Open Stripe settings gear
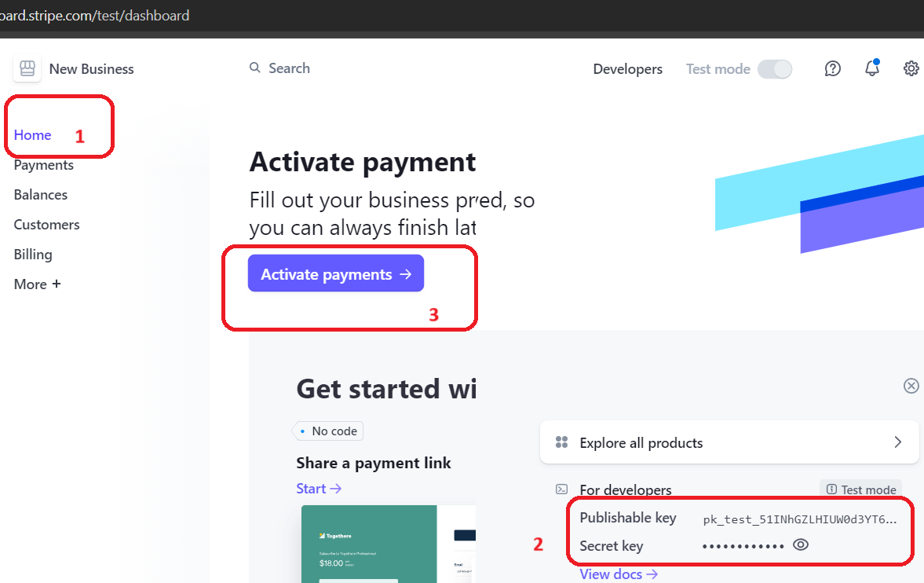The image size is (924, 583). 911,69
